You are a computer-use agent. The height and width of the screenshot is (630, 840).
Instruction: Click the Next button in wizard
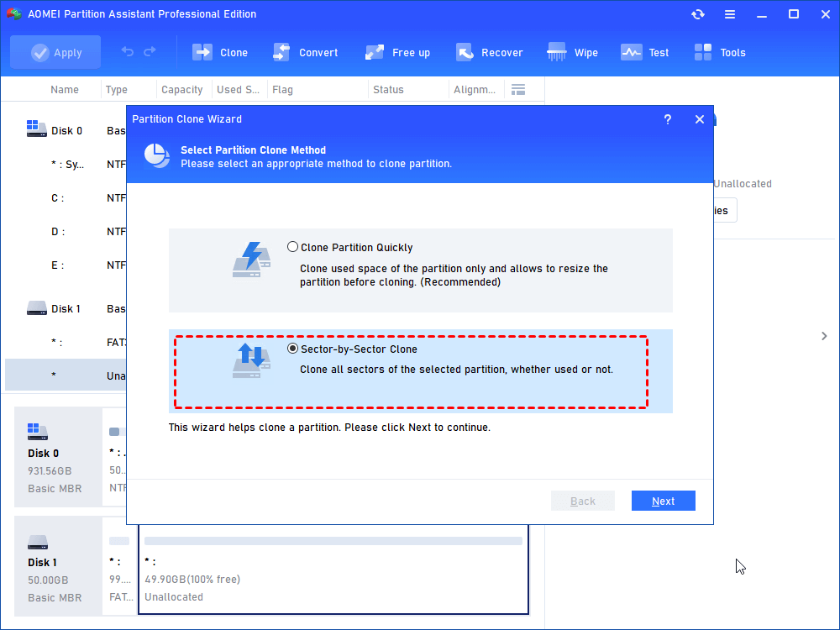coord(664,501)
